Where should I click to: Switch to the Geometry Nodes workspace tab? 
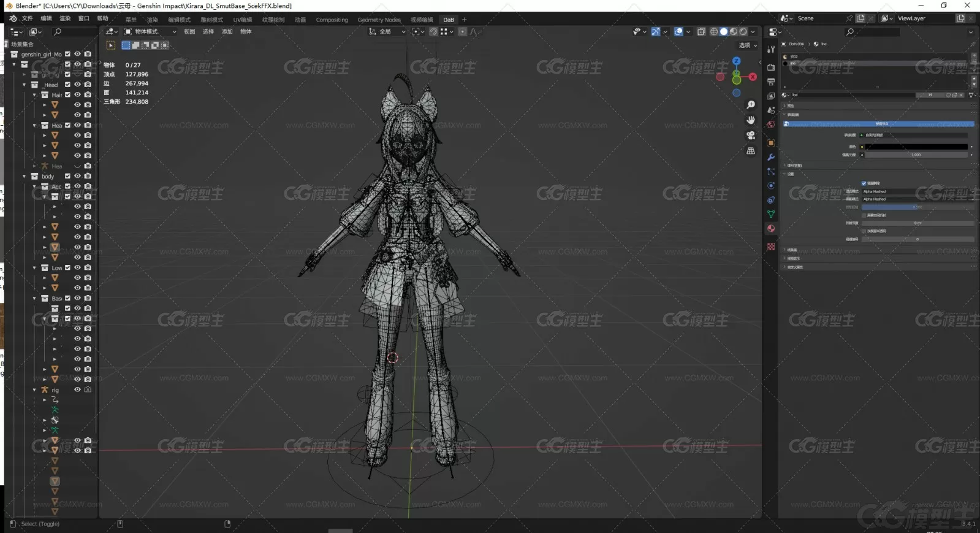tap(379, 20)
